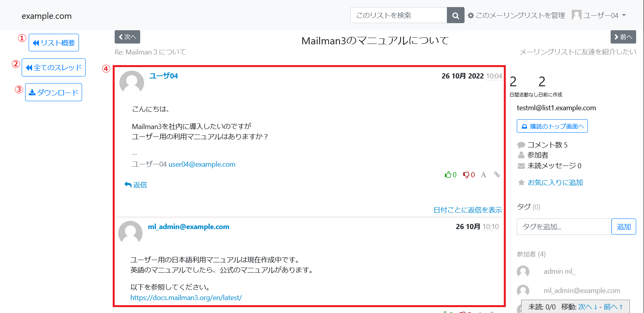This screenshot has width=644, height=313.
Task: Click the permalink chain icon on first message
Action: click(497, 175)
